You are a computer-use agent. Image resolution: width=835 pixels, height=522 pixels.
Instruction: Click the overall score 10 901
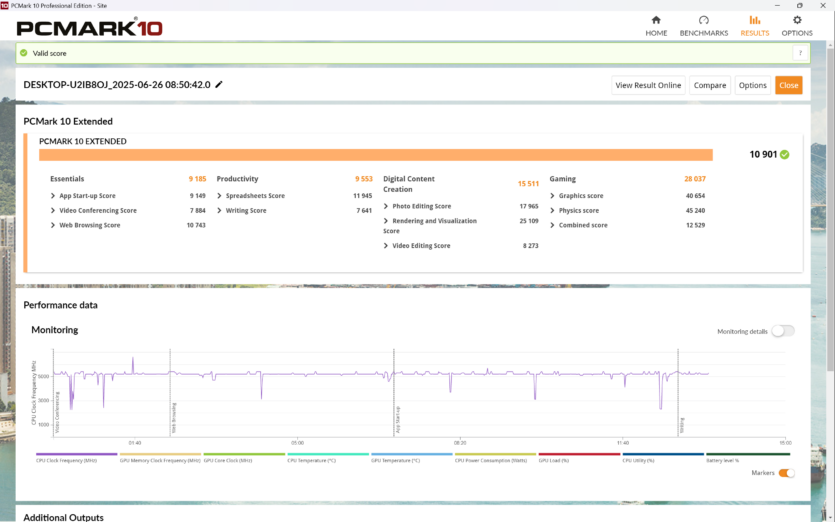763,154
